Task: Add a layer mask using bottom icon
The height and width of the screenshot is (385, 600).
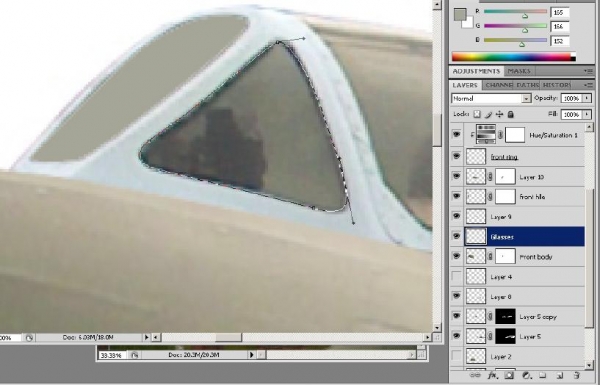Action: [x=509, y=375]
